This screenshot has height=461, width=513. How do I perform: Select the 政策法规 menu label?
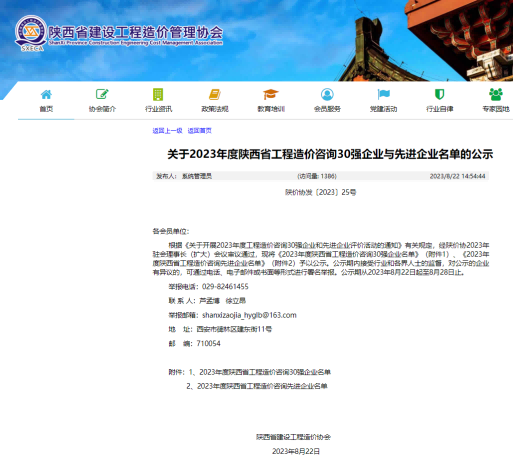coord(215,109)
